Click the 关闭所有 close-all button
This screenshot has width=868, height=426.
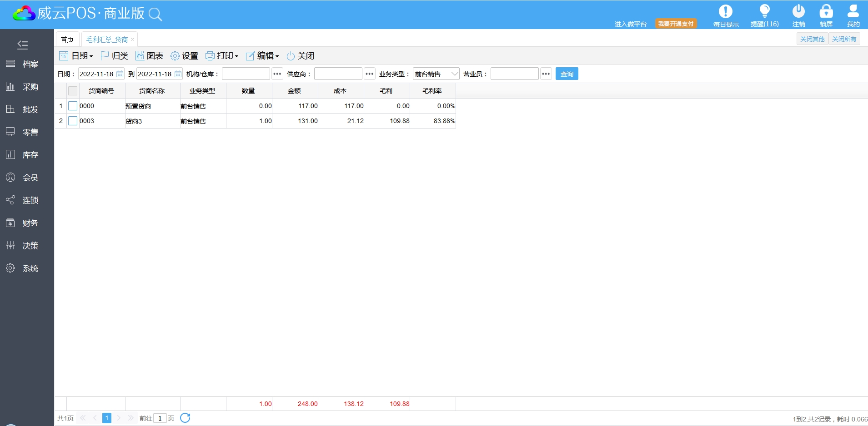pyautogui.click(x=844, y=39)
